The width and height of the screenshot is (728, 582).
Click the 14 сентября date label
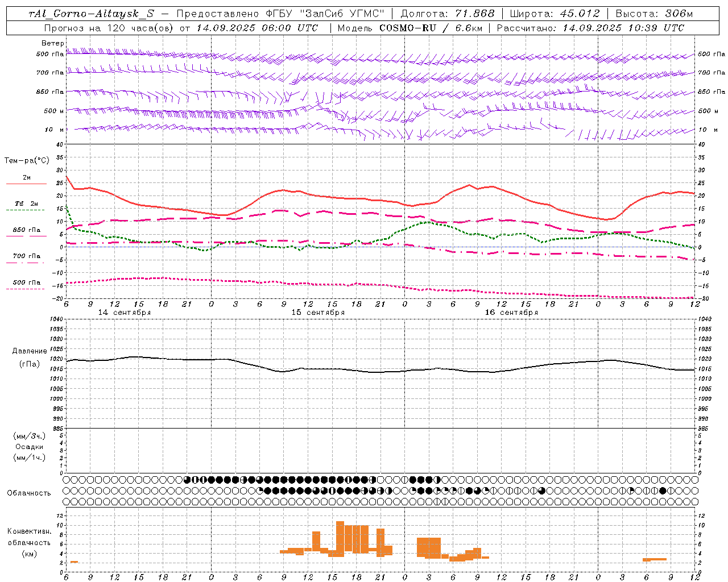(x=124, y=313)
